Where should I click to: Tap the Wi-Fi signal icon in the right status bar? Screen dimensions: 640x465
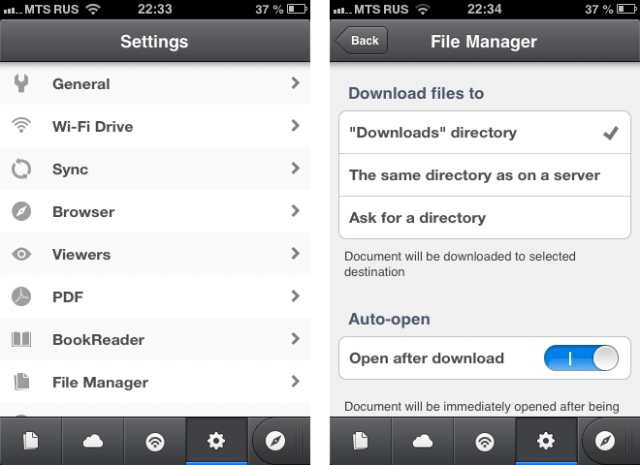[x=423, y=9]
